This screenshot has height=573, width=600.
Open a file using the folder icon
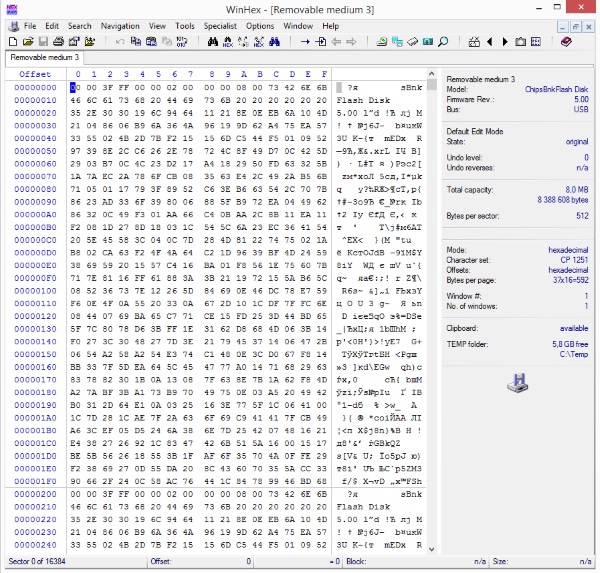(x=28, y=41)
